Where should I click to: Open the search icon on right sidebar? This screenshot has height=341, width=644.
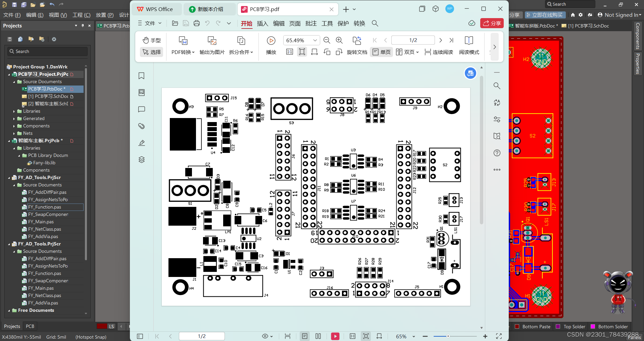coord(497,86)
